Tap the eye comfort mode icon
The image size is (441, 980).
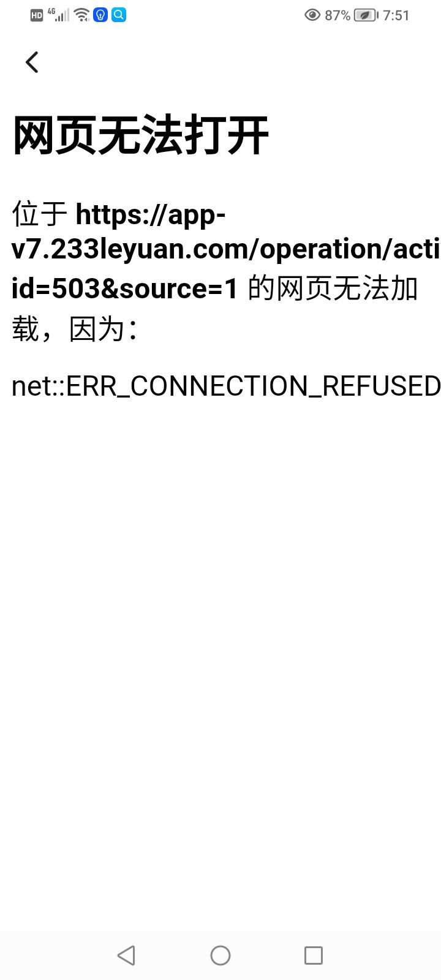312,15
